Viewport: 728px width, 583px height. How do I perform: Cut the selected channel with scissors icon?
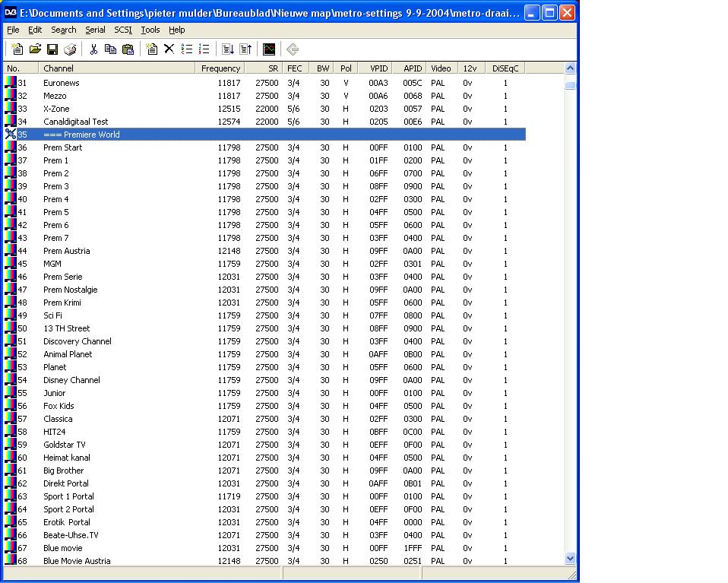pyautogui.click(x=93, y=49)
